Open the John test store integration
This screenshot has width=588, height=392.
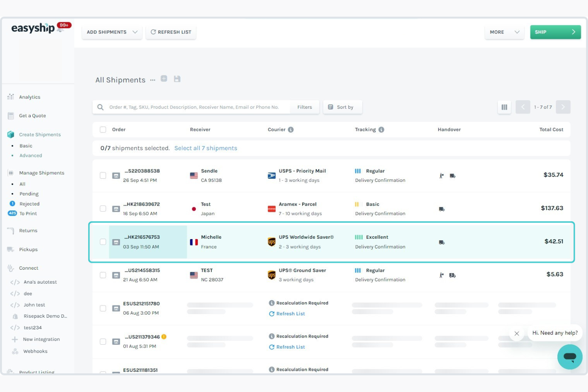34,305
